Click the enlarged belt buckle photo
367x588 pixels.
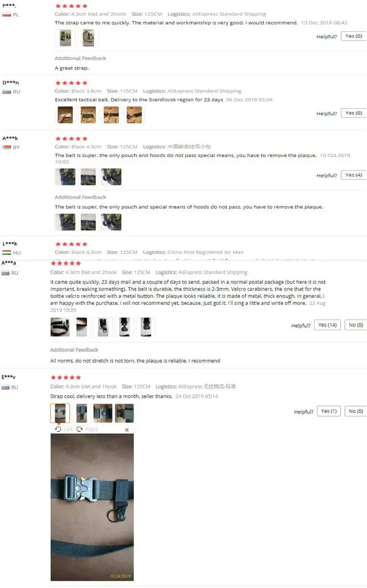92,507
